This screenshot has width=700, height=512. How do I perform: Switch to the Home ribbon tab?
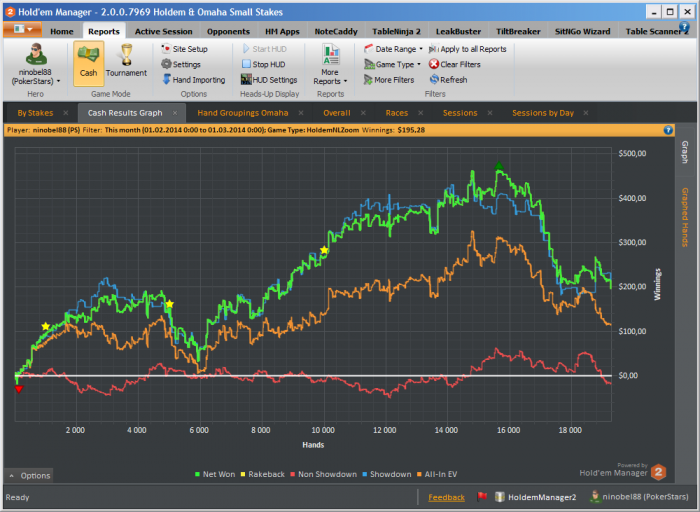(62, 31)
